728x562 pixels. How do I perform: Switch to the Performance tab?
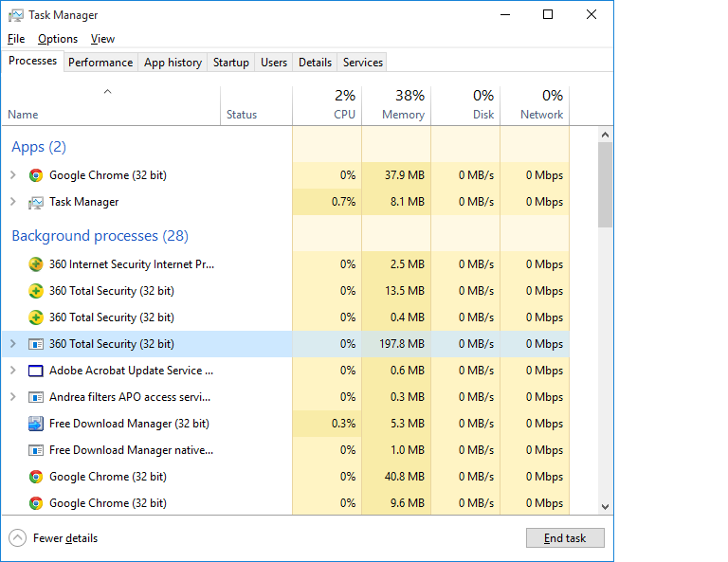click(x=100, y=63)
